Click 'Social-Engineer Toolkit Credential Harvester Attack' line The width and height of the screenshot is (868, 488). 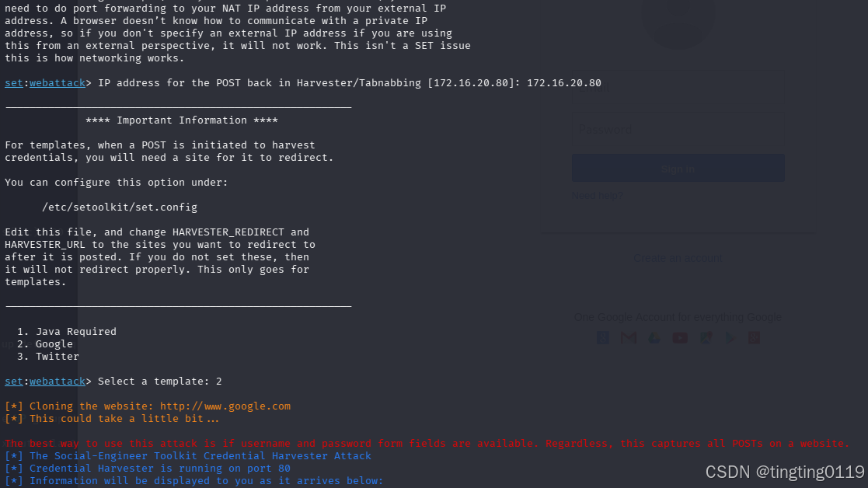click(x=188, y=456)
